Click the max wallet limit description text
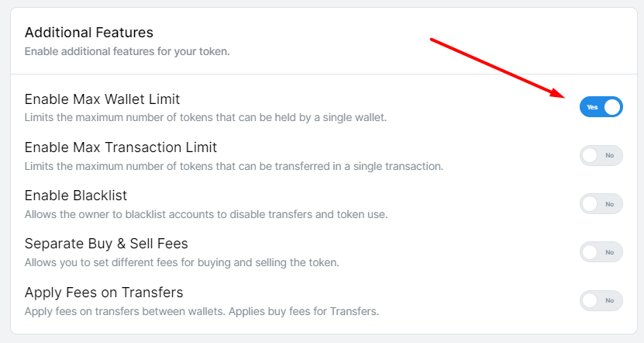The image size is (644, 343). [205, 118]
